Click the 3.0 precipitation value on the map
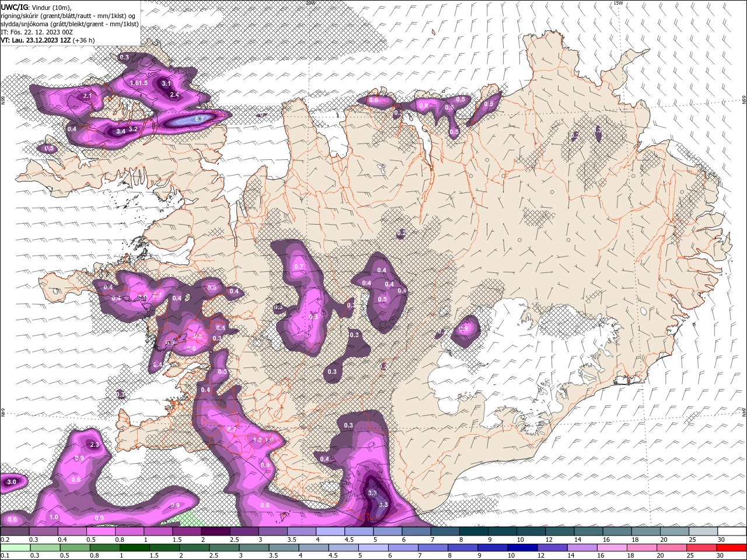This screenshot has width=747, height=560. (x=12, y=482)
